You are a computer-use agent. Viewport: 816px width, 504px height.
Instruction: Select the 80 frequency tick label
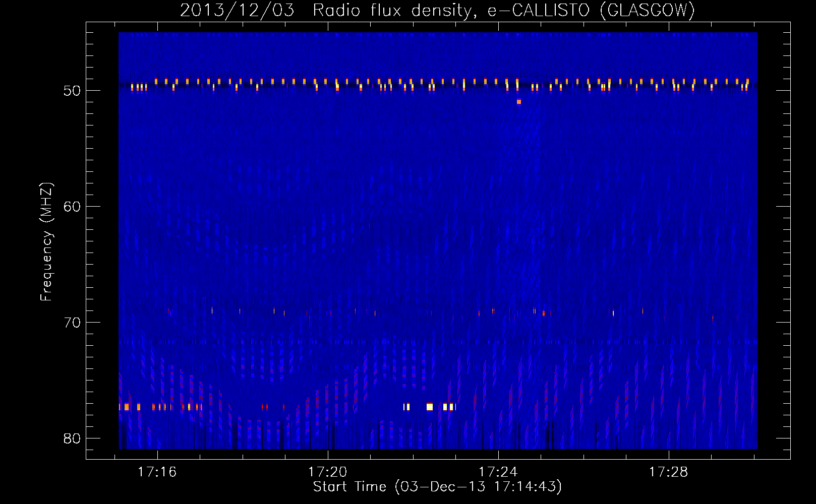click(72, 438)
